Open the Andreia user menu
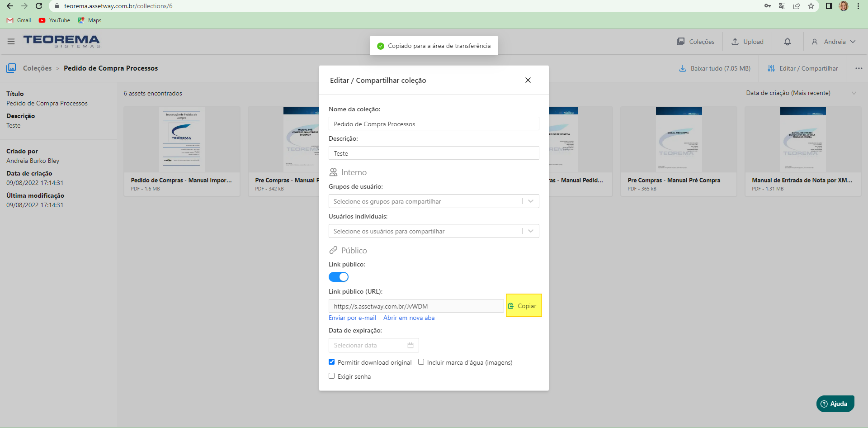 pos(834,42)
